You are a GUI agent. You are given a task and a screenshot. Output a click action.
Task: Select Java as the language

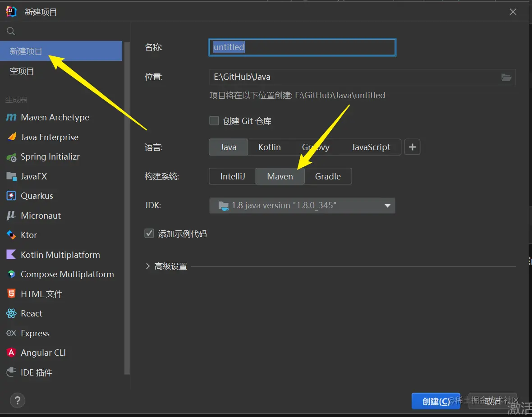(228, 147)
